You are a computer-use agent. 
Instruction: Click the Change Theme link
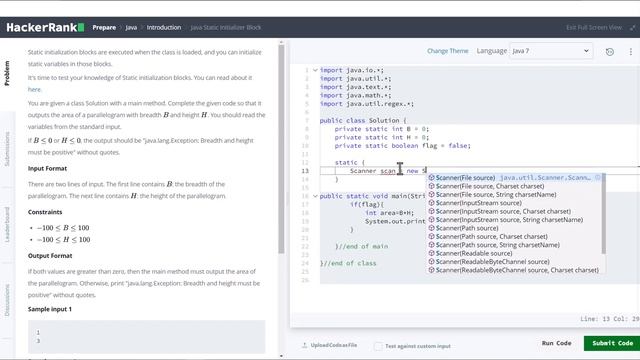click(x=448, y=51)
